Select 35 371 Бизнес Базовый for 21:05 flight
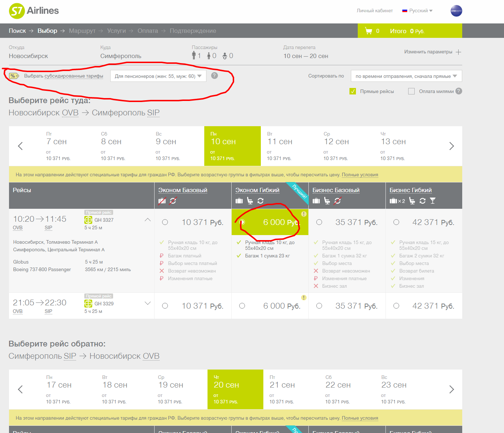 tap(319, 306)
